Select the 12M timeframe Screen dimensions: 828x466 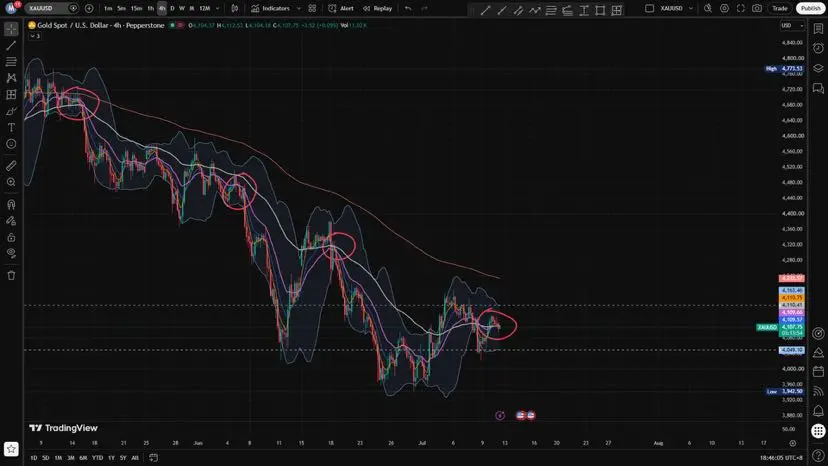click(205, 8)
